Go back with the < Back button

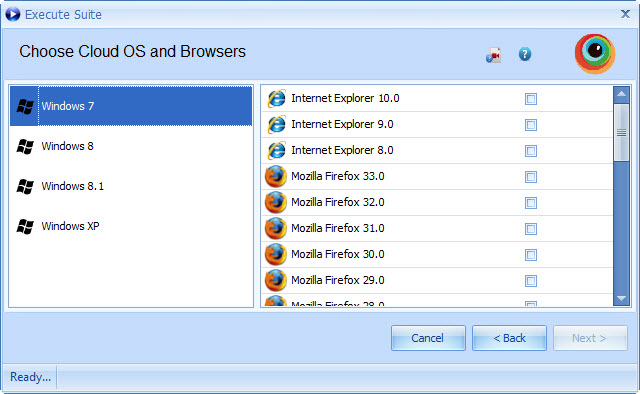tap(509, 338)
